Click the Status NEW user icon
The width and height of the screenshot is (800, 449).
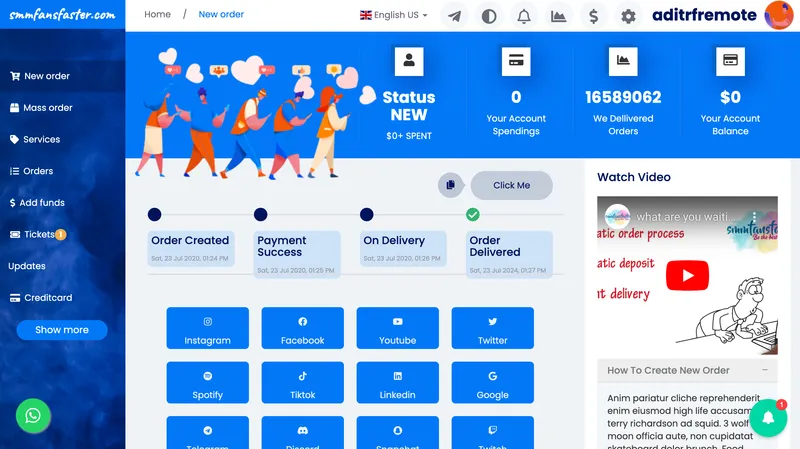tap(409, 61)
